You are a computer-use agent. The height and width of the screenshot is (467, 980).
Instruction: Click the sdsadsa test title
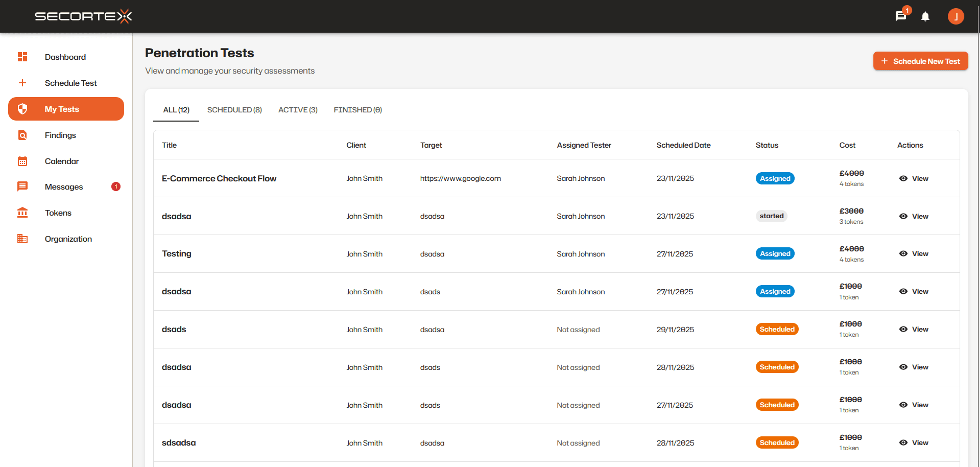(x=179, y=442)
